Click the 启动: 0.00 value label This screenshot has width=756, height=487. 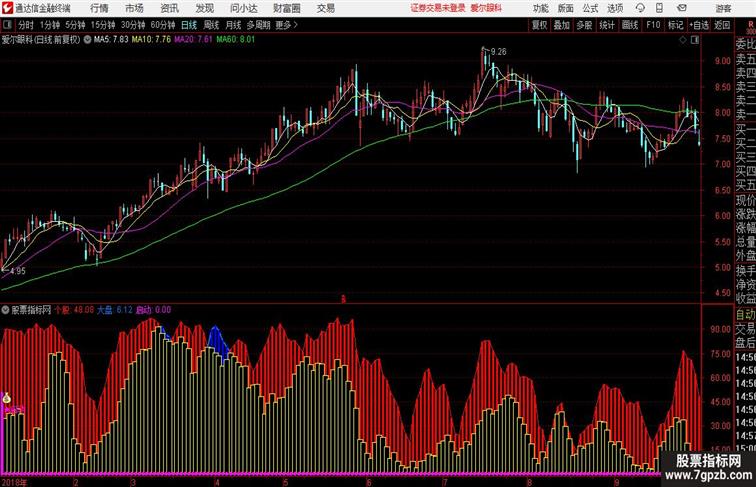point(153,310)
